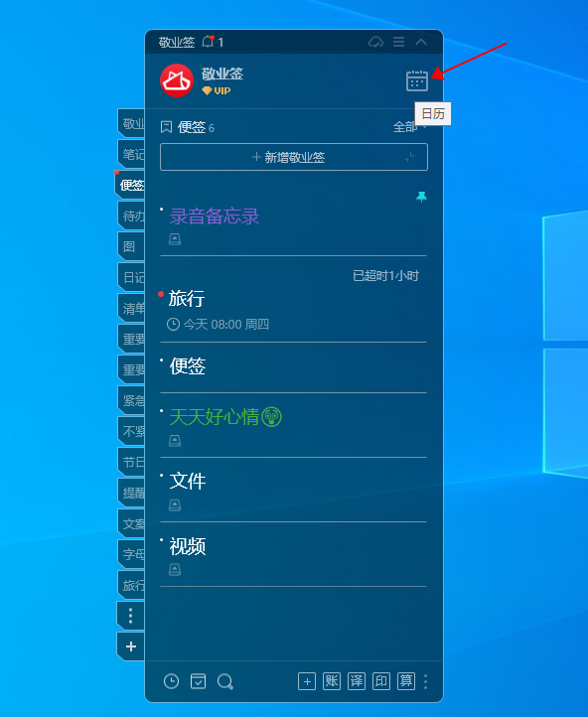The image size is (588, 717).
Task: Switch to the 图 side tab
Action: [x=131, y=246]
